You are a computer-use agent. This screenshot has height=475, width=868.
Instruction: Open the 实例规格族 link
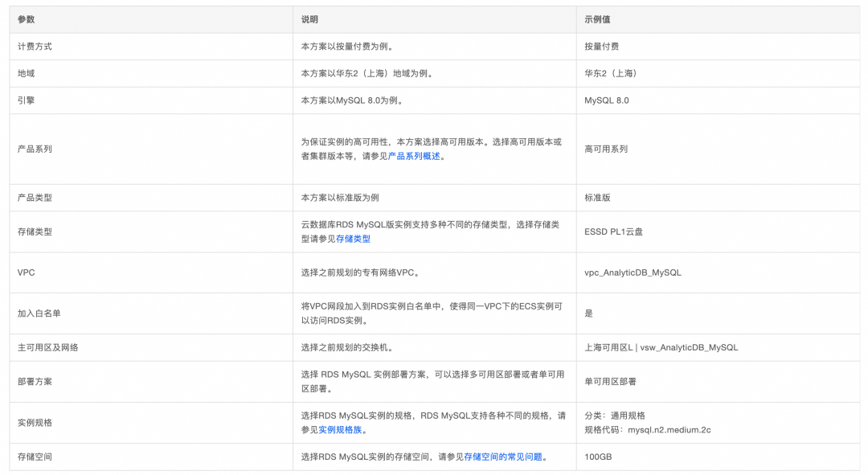point(340,430)
